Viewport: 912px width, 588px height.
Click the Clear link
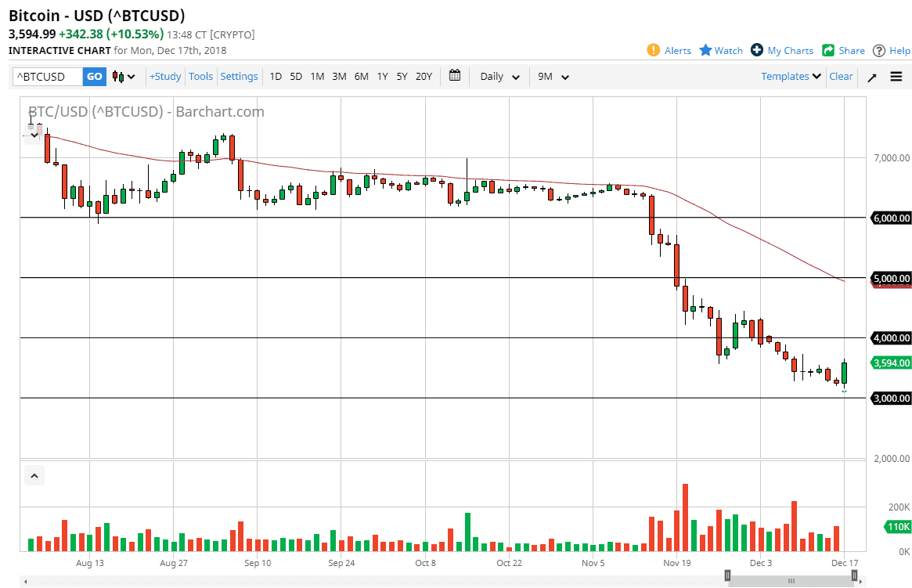[841, 76]
